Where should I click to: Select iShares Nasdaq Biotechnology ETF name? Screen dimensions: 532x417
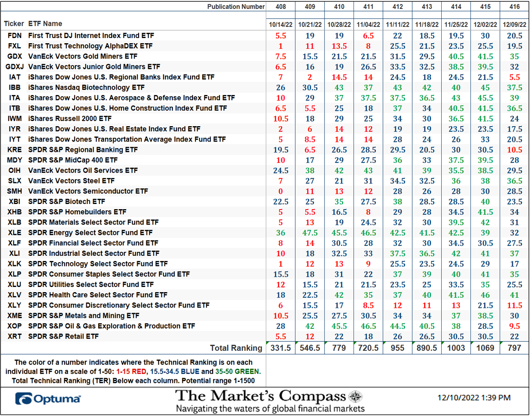(x=86, y=87)
